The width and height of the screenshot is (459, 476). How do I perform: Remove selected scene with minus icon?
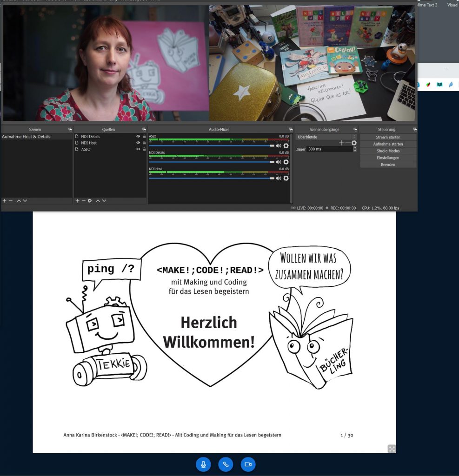tap(11, 201)
